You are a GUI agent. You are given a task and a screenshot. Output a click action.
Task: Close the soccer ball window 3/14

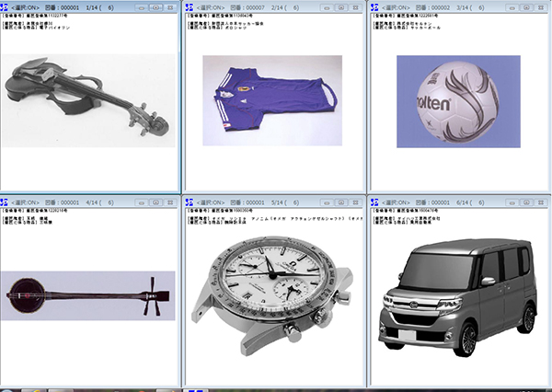click(541, 7)
